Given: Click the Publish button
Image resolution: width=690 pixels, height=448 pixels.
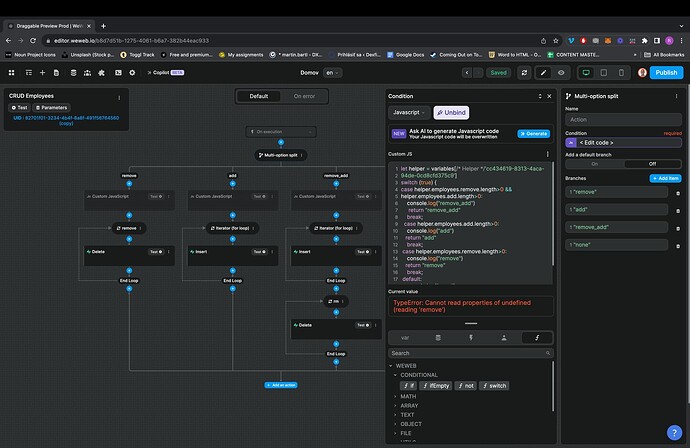Looking at the screenshot, I should (666, 73).
